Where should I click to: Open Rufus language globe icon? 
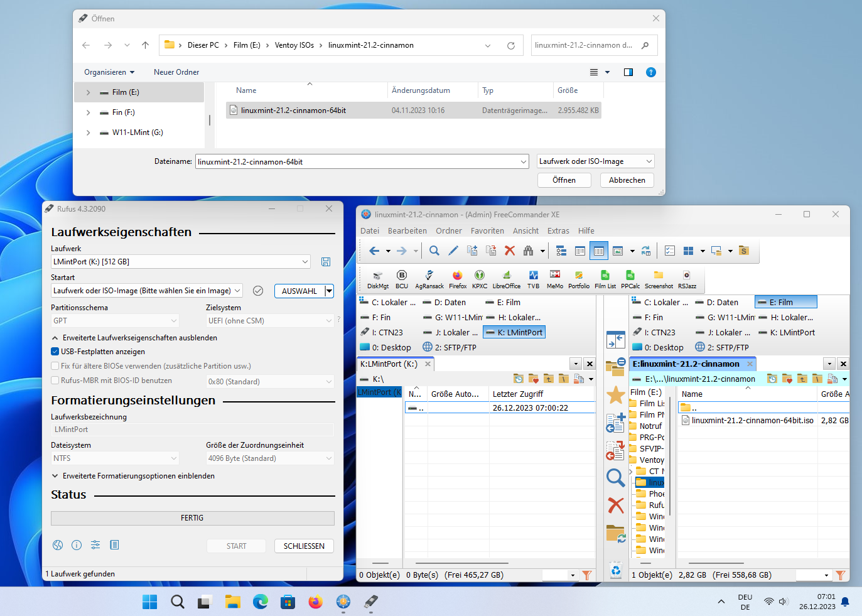tap(58, 545)
